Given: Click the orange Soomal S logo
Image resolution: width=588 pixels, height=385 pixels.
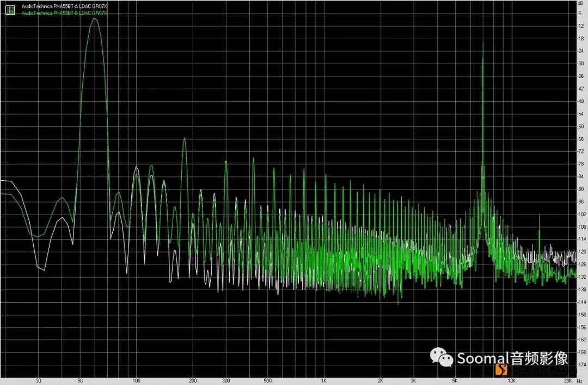Looking at the screenshot, I should tap(501, 370).
